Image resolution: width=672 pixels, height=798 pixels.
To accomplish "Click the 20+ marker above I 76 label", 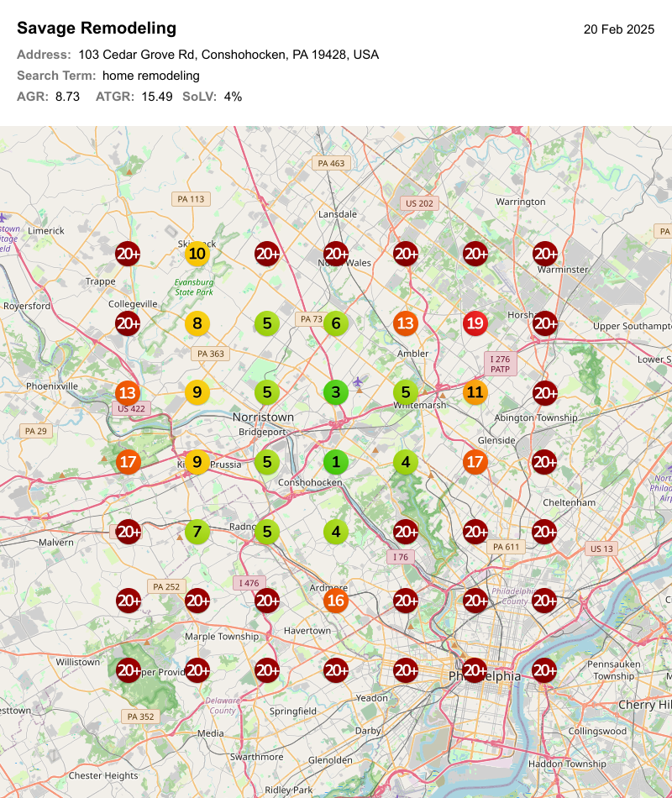I will pos(405,532).
